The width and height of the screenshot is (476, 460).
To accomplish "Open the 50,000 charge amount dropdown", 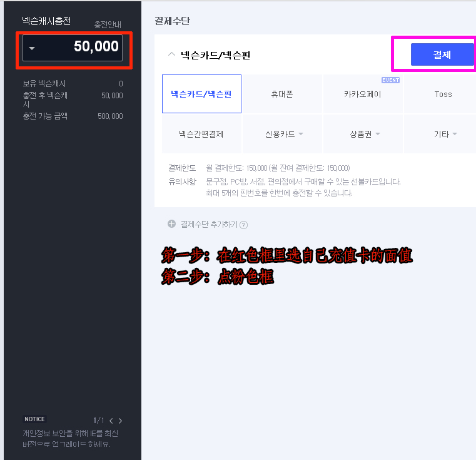I will click(x=73, y=48).
